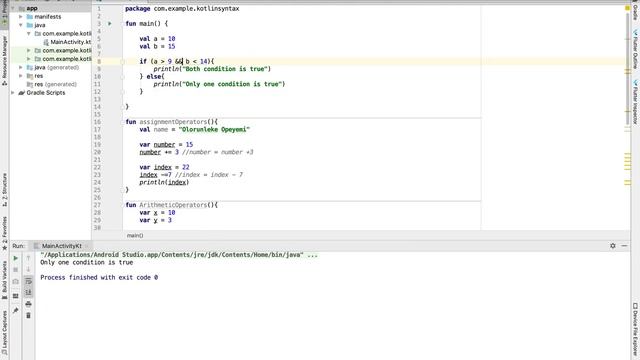Select the MainActivityKt run tab
This screenshot has height=360, width=640.
coord(61,246)
